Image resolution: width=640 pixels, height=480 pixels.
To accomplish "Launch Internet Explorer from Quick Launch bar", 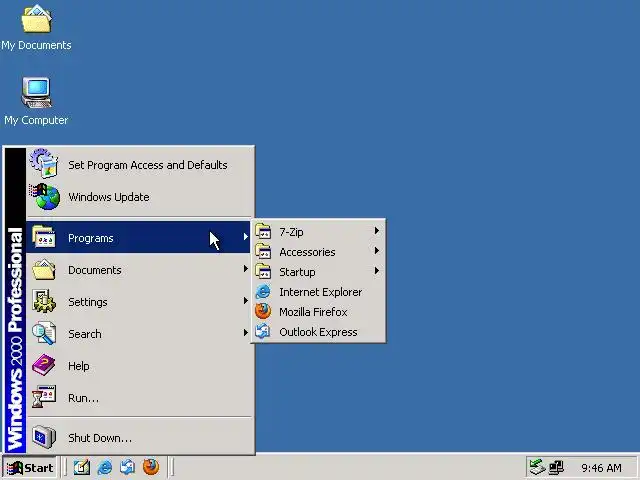I will [x=105, y=467].
